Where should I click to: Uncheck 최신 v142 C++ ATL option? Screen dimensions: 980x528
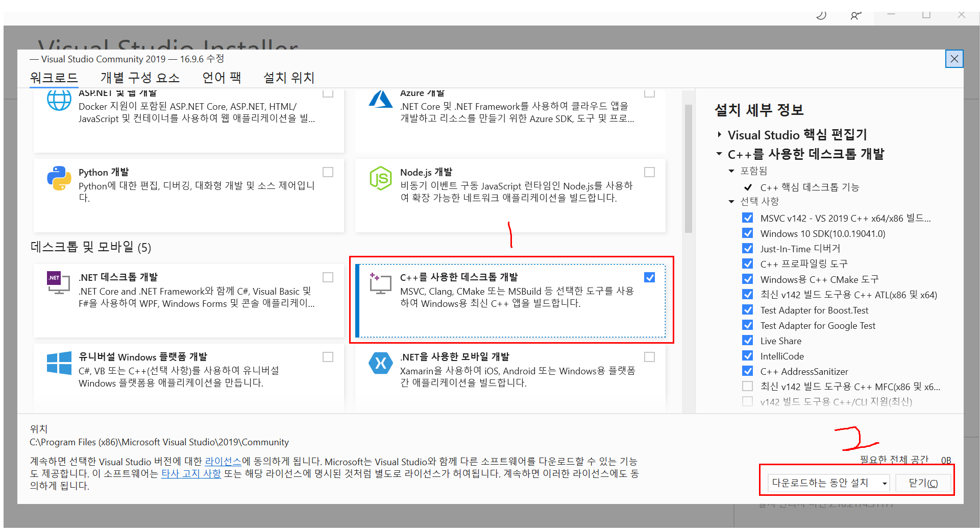748,295
